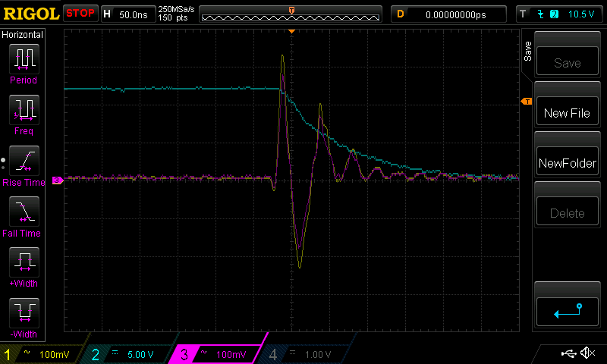
Task: Select the Freq measurement icon
Action: (x=24, y=110)
